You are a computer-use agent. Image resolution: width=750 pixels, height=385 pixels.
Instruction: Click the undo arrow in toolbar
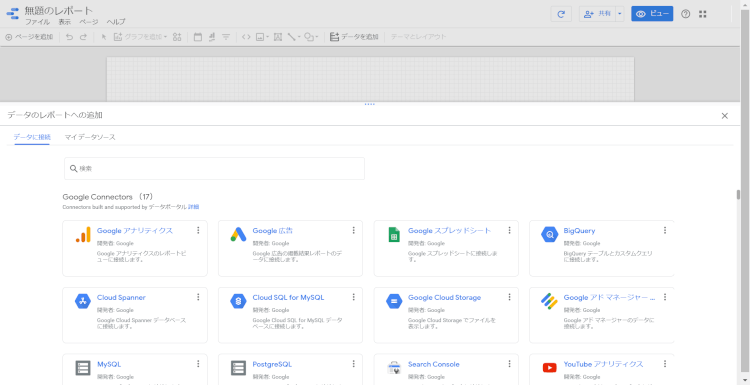(x=70, y=37)
